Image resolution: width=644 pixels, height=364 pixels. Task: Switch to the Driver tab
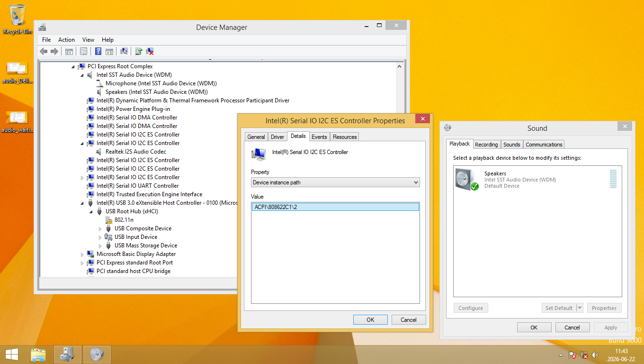277,137
